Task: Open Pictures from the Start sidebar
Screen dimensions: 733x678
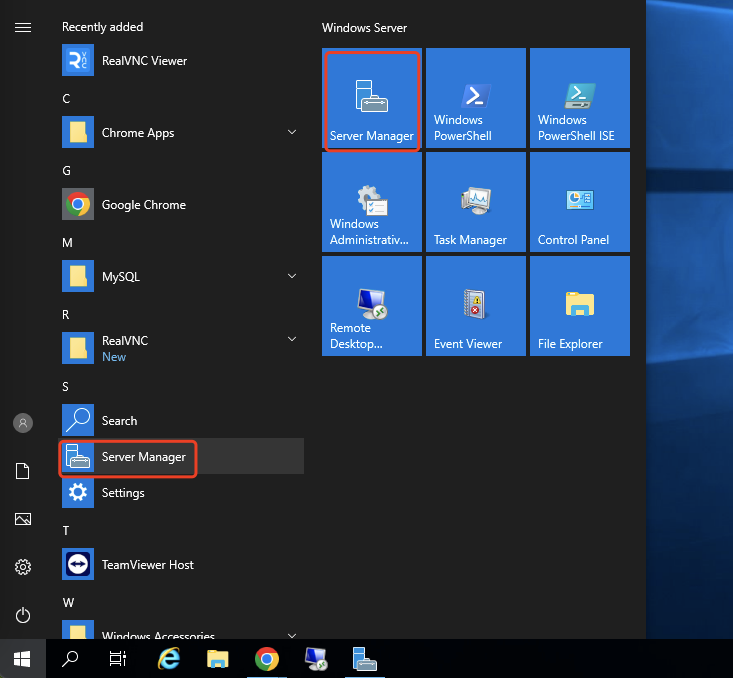Action: pyautogui.click(x=23, y=519)
